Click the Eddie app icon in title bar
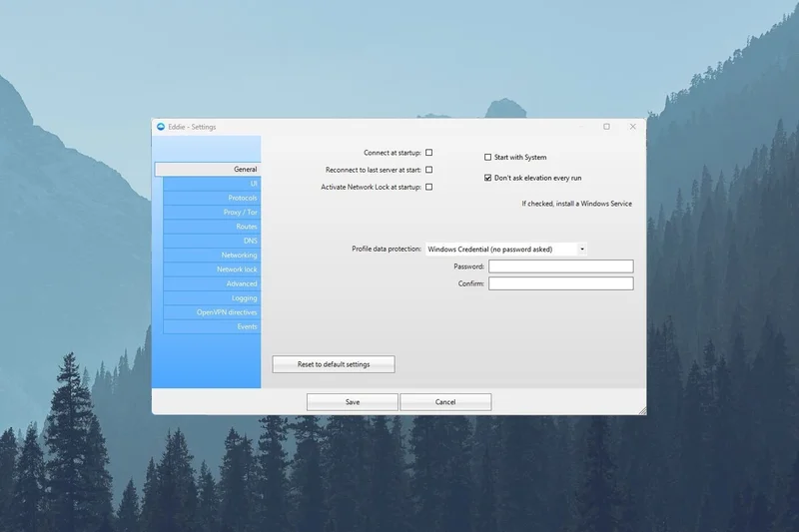 coord(161,127)
